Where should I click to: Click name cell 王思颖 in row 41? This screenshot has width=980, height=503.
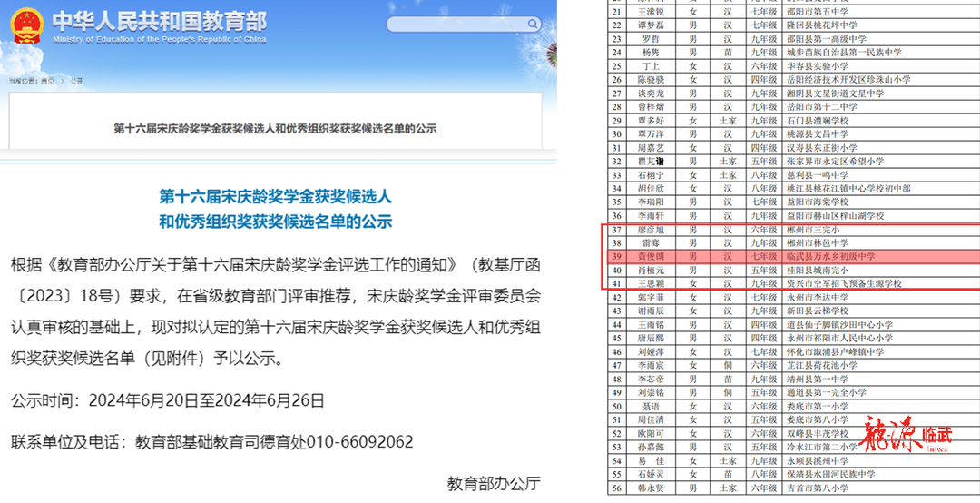[650, 283]
